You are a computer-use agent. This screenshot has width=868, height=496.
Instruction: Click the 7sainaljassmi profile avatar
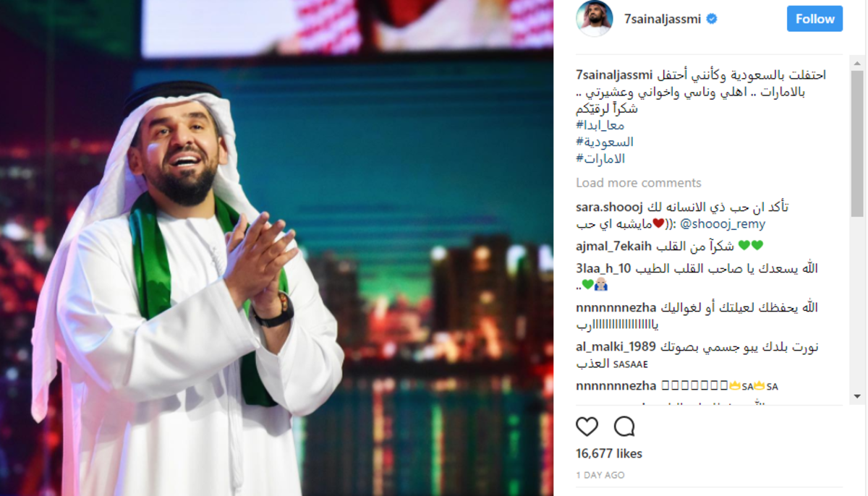(595, 19)
